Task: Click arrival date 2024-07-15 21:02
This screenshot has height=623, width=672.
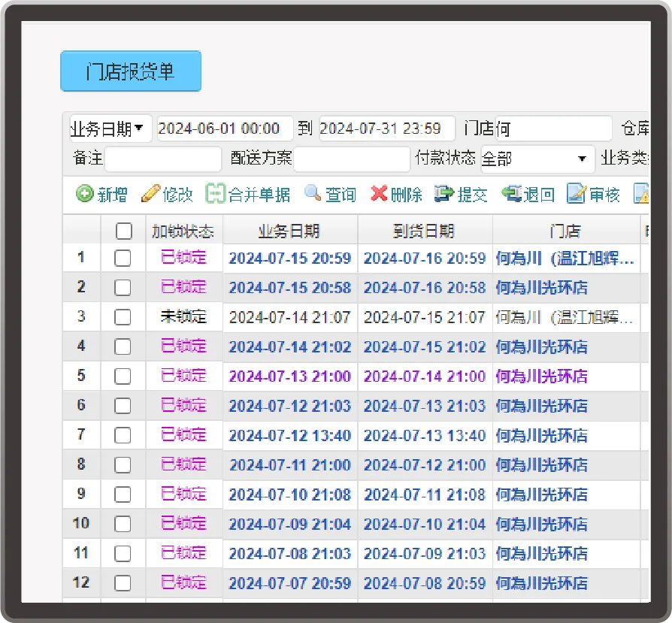Action: (x=425, y=346)
